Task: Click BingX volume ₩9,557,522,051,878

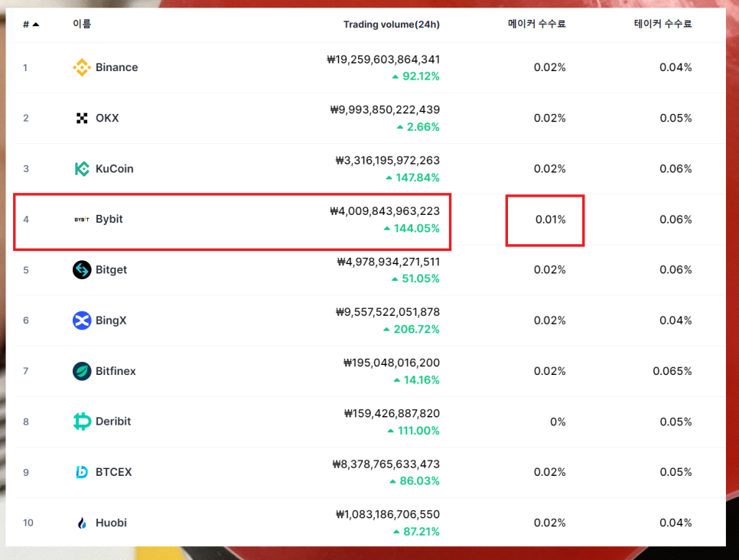Action: pyautogui.click(x=387, y=312)
